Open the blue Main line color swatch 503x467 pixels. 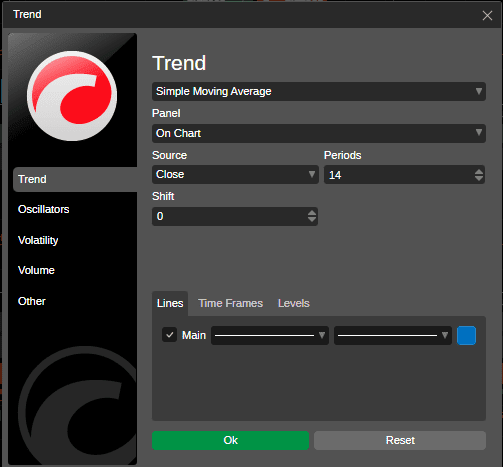click(466, 335)
